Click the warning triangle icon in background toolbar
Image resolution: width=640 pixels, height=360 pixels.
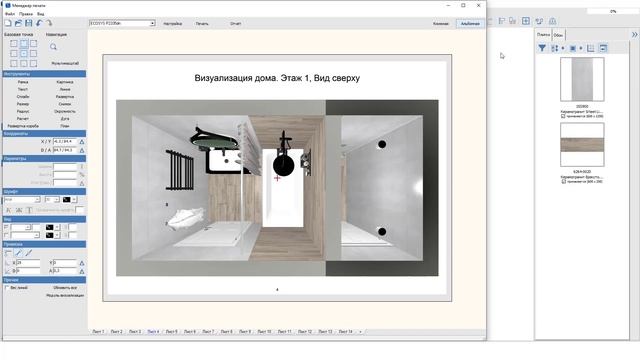[x=552, y=21]
